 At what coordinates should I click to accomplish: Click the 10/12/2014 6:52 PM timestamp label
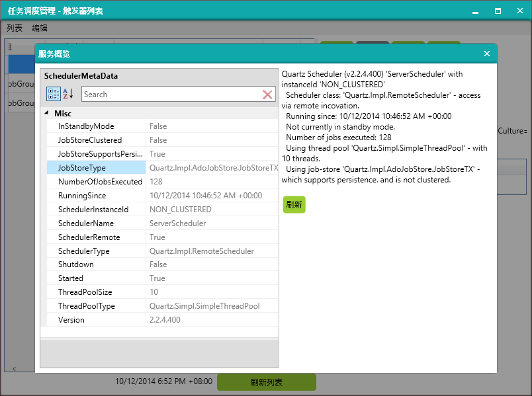(163, 381)
